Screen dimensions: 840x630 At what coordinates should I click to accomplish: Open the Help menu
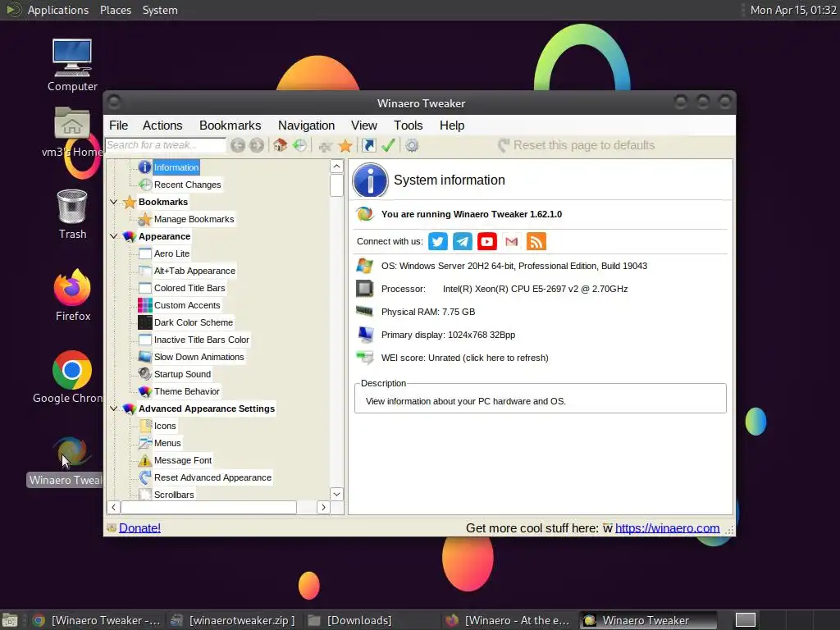point(452,126)
